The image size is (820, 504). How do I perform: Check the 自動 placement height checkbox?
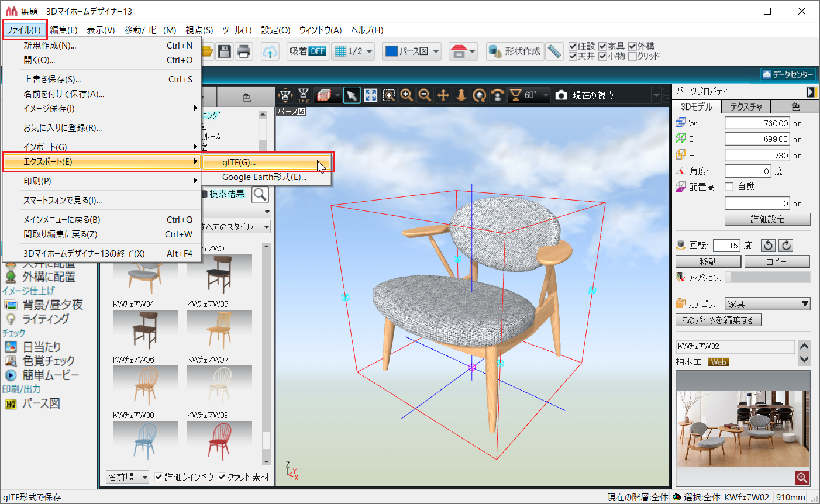(x=729, y=187)
